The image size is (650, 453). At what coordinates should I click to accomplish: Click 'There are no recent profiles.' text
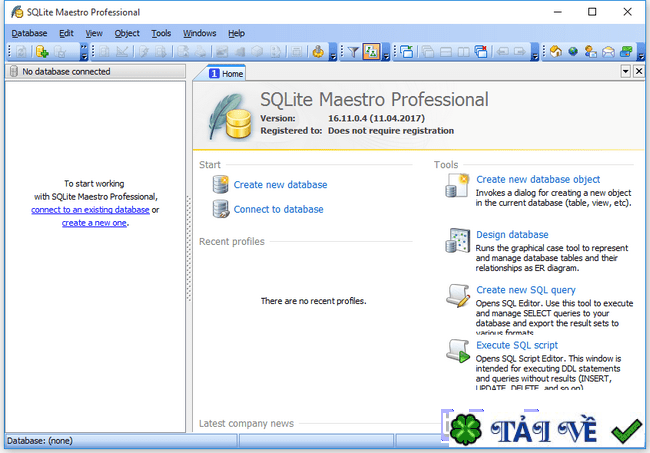[313, 301]
